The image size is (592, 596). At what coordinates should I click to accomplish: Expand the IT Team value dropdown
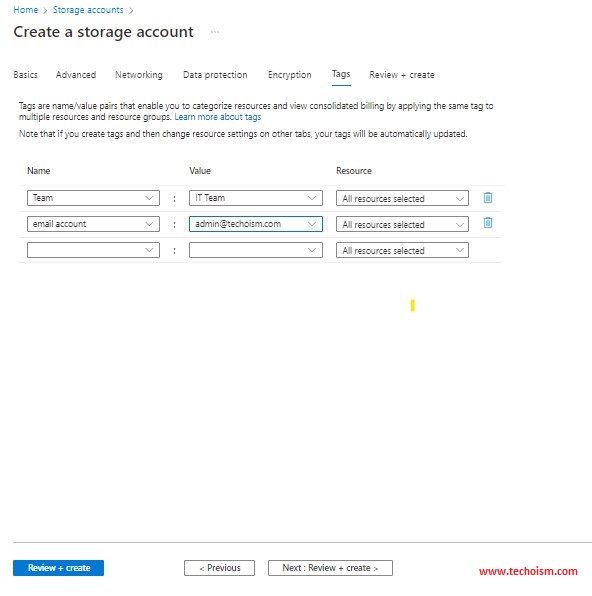[312, 198]
